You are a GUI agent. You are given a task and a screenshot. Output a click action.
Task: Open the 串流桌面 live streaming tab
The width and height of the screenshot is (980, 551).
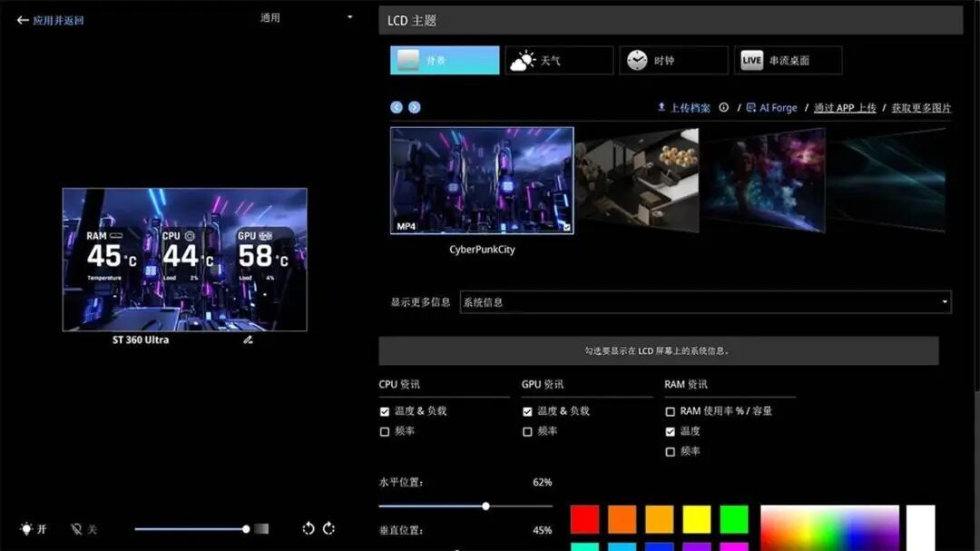[788, 60]
